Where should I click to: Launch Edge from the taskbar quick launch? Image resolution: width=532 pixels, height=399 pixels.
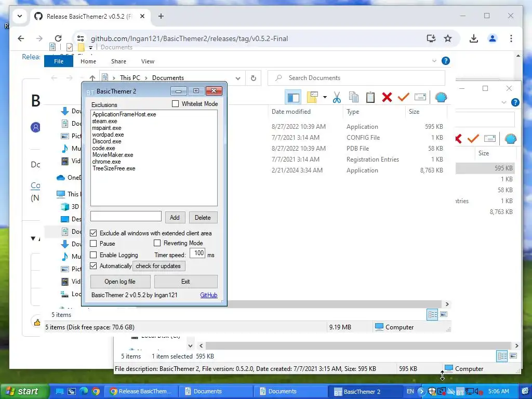84,391
